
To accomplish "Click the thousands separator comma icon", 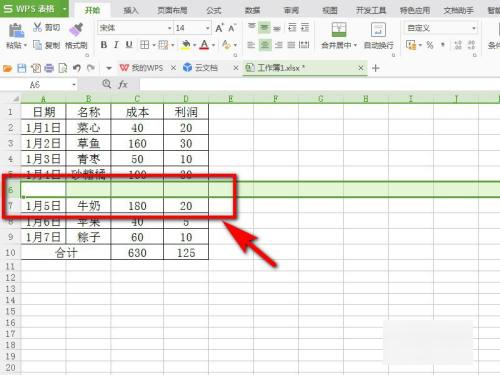I will coord(443,45).
